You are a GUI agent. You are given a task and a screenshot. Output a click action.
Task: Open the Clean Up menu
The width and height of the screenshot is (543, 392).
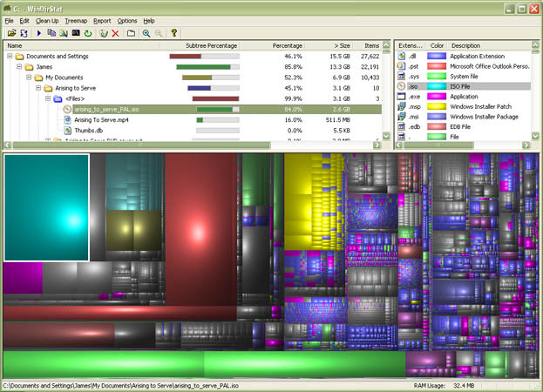tap(47, 21)
